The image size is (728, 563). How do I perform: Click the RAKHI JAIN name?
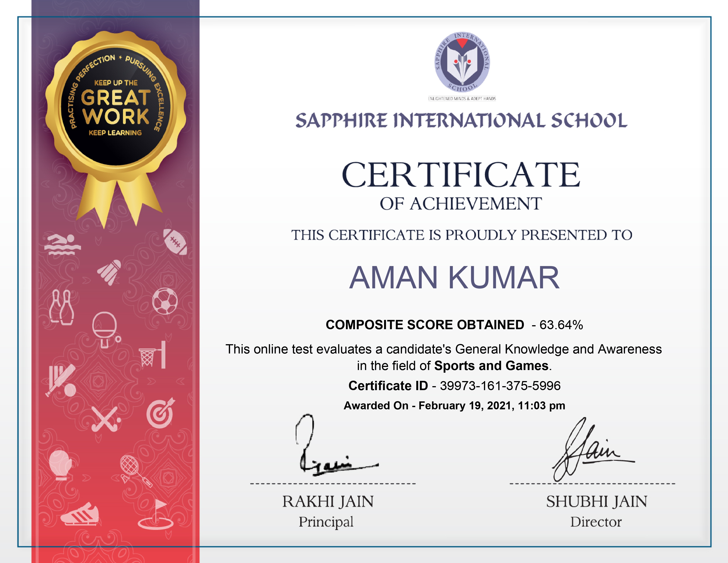(328, 502)
